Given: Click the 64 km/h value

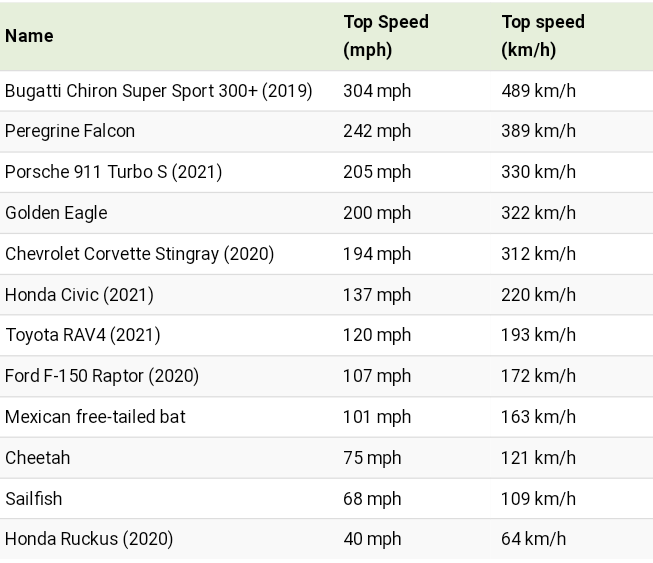Looking at the screenshot, I should (x=533, y=539).
